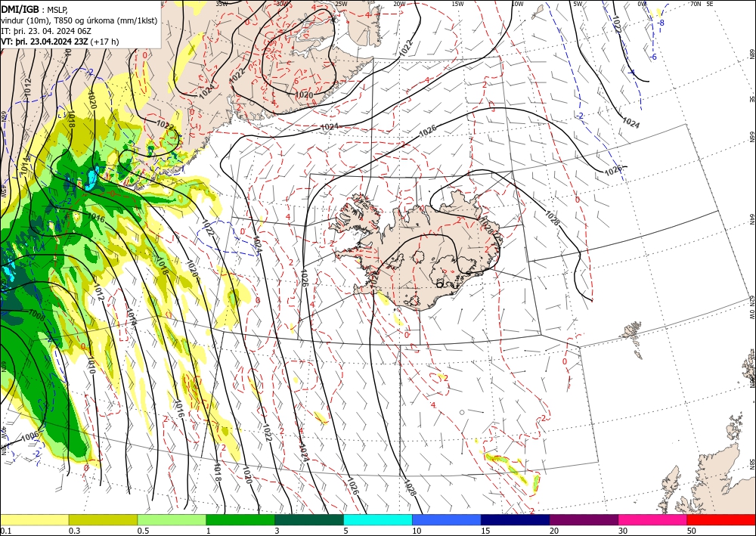Click the legend value '0.1'

pyautogui.click(x=5, y=531)
